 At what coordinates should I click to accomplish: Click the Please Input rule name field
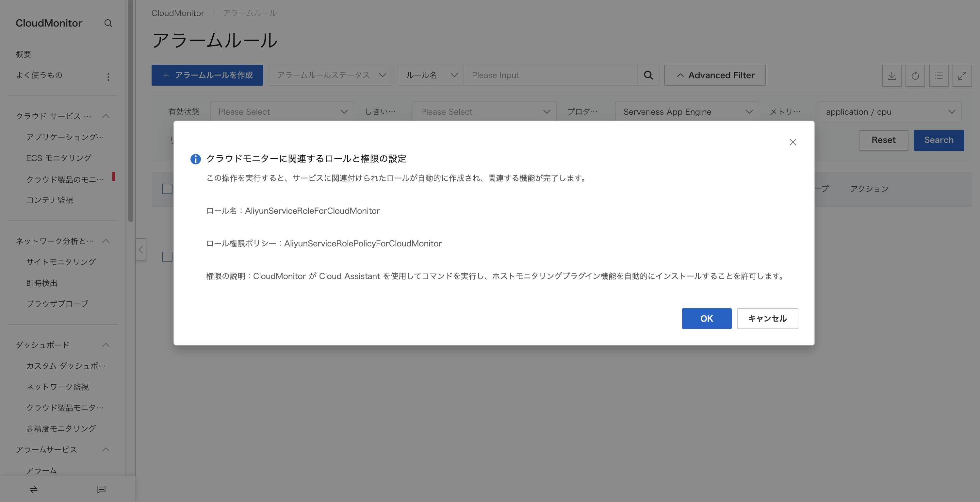click(x=550, y=75)
